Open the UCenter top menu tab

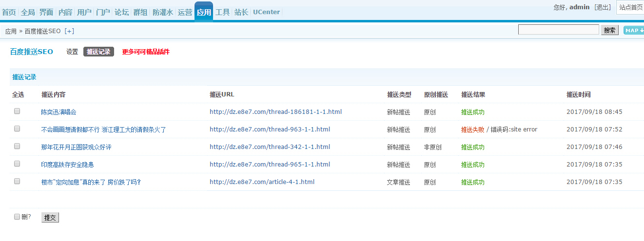pos(267,12)
